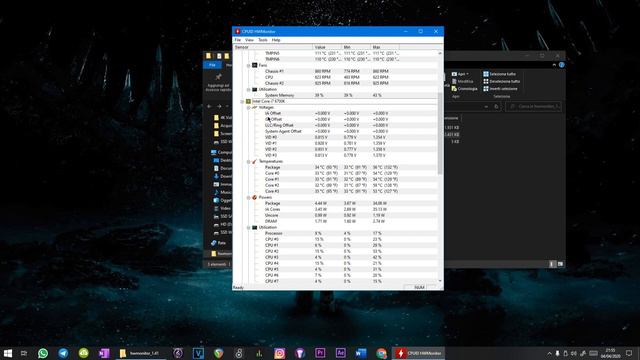Click the pin to quick access icon
Image resolution: width=640 pixels, height=360 pixels.
pyautogui.click(x=218, y=77)
